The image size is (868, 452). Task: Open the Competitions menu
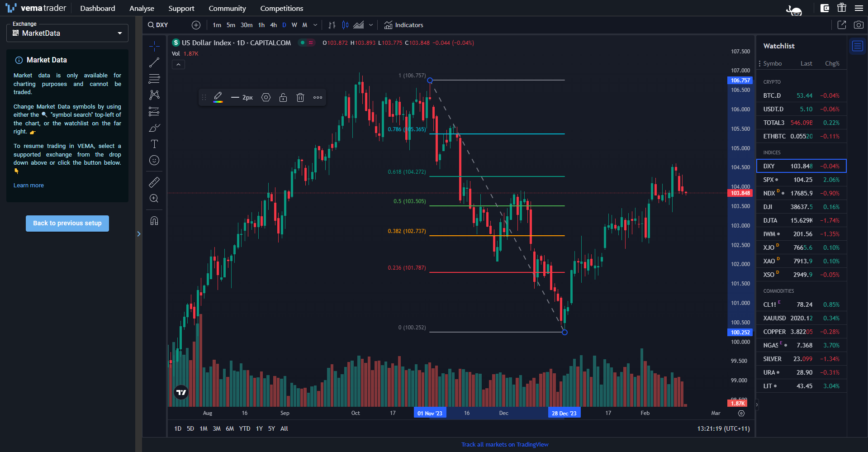coord(282,8)
